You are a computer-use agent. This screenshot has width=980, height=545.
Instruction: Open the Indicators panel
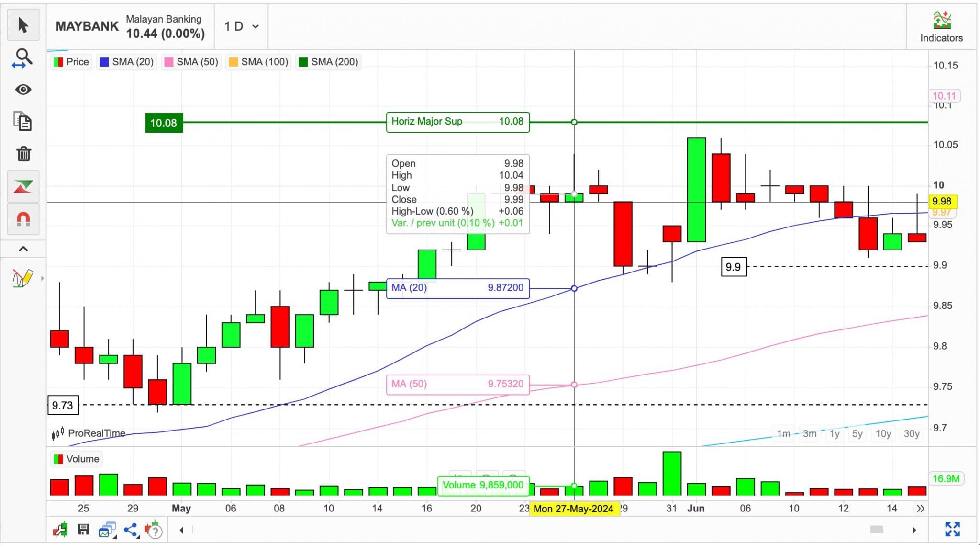941,27
